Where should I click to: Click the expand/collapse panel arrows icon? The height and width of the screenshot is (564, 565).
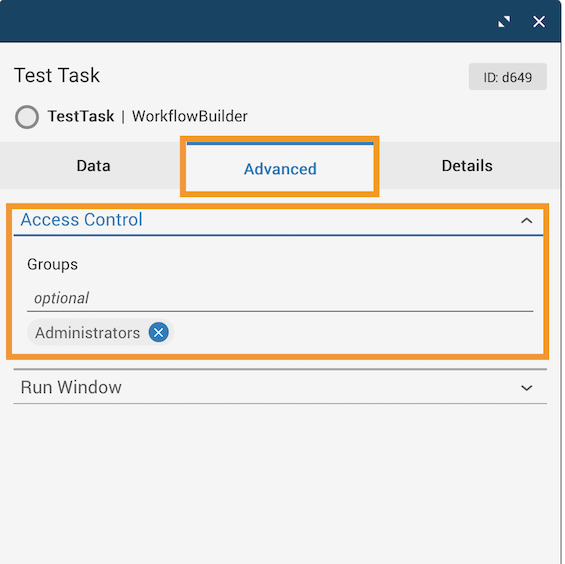504,22
